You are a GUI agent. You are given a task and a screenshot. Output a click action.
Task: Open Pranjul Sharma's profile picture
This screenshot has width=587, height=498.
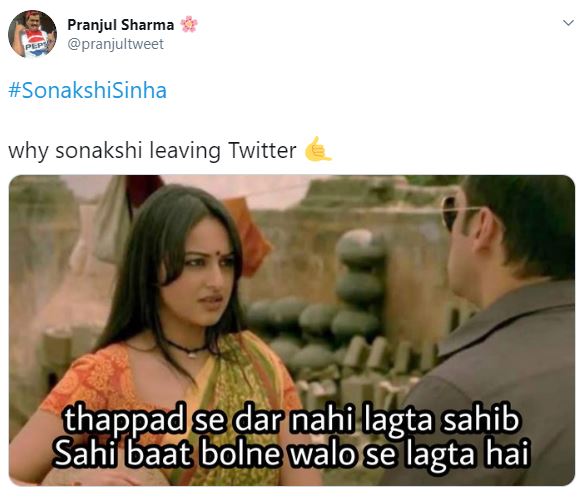(x=33, y=34)
